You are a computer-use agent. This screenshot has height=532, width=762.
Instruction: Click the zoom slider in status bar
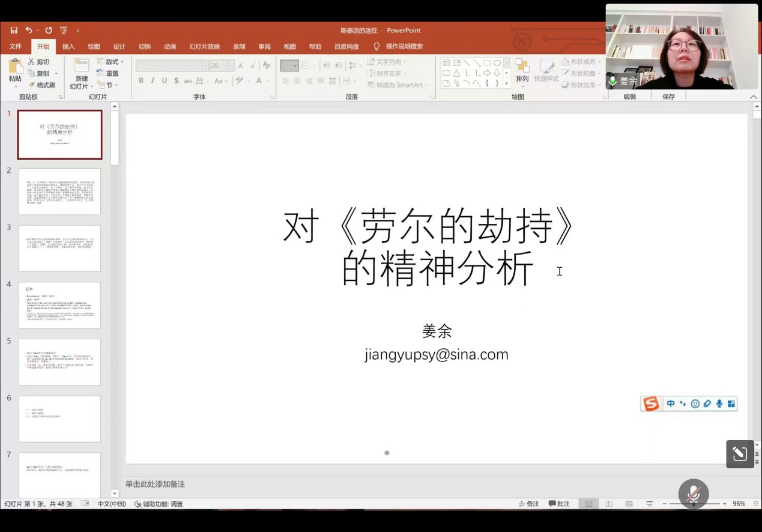click(694, 504)
